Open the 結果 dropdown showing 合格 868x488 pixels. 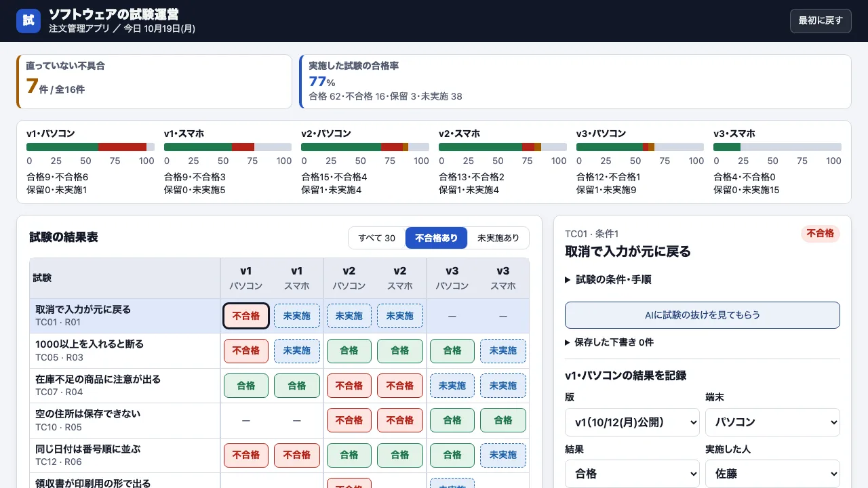click(x=632, y=474)
